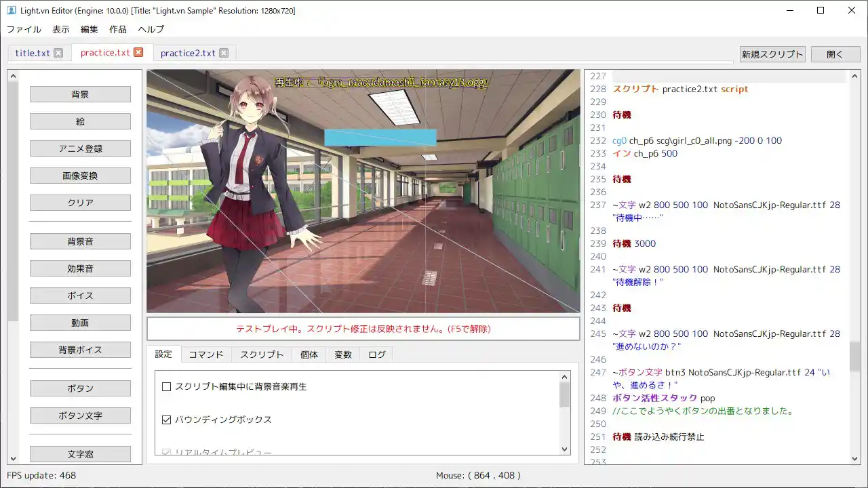868x488 pixels.
Task: Click the Light.vn app icon in title bar
Action: tap(12, 11)
